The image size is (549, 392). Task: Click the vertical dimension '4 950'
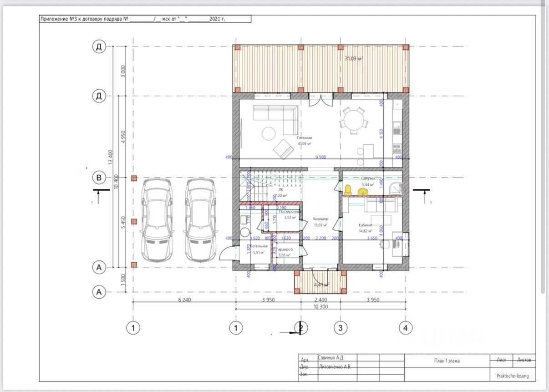coord(123,137)
